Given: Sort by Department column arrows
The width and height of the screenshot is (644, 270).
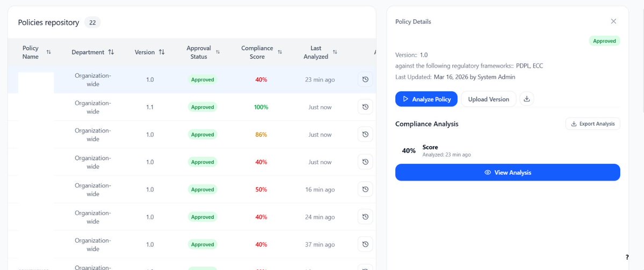Looking at the screenshot, I should (111, 52).
